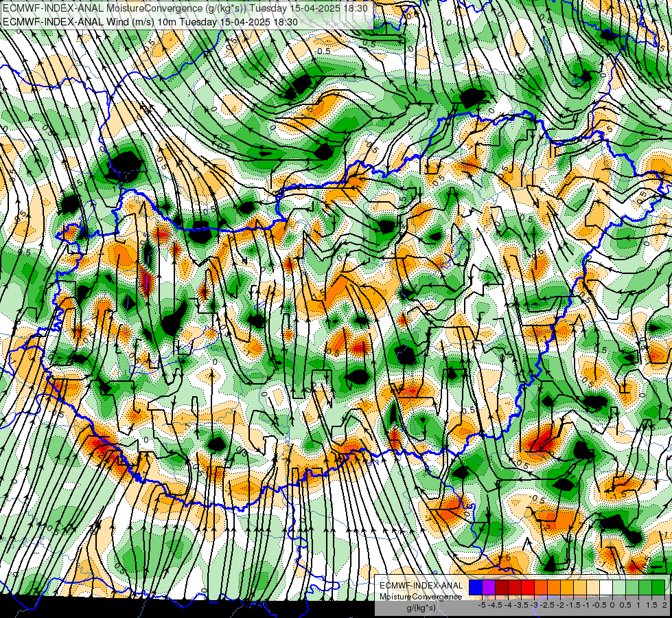Click the blue legend swatch below -5
This screenshot has height=618, width=672.
click(x=476, y=588)
